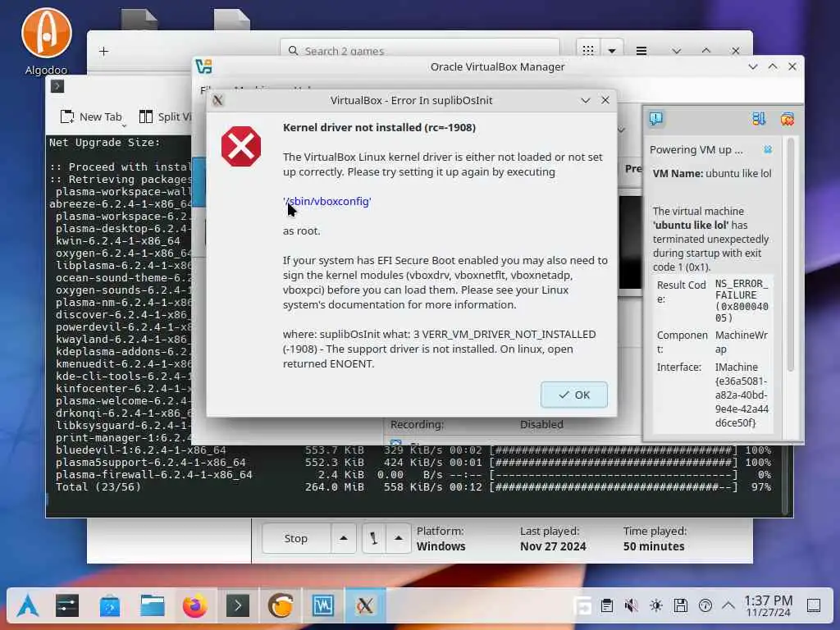Open the view options dropdown arrow
Viewport: 840px width, 630px height.
click(x=612, y=51)
